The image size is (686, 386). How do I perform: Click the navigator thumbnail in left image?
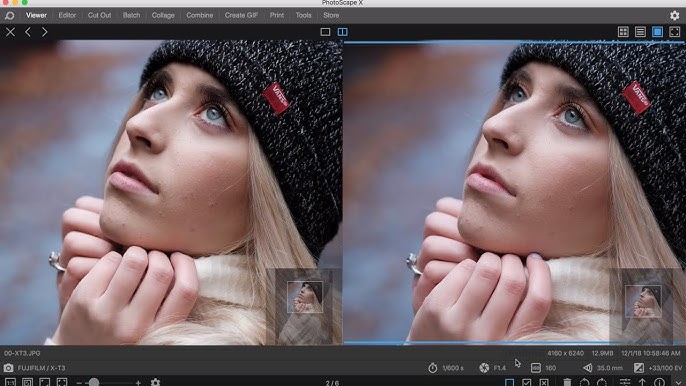pos(305,297)
